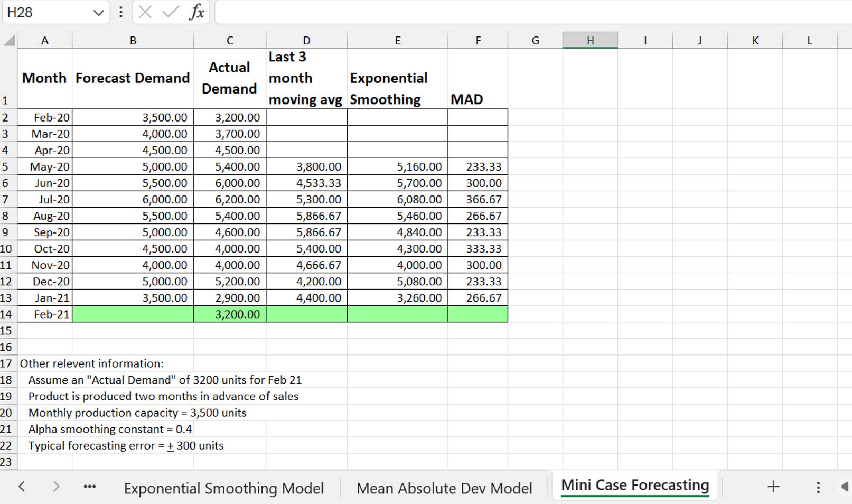
Task: Click the previous sheet navigation arrow
Action: click(x=22, y=486)
